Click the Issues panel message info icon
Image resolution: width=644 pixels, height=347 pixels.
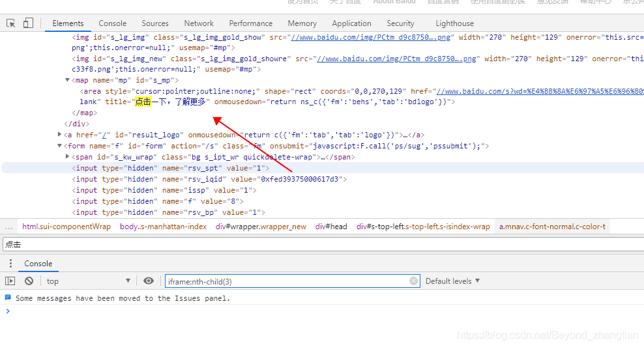[x=8, y=298]
